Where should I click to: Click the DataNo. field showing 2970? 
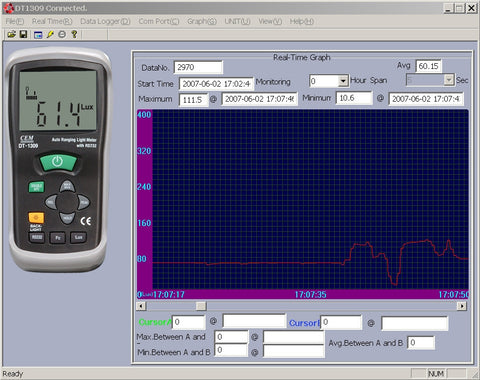coord(198,67)
